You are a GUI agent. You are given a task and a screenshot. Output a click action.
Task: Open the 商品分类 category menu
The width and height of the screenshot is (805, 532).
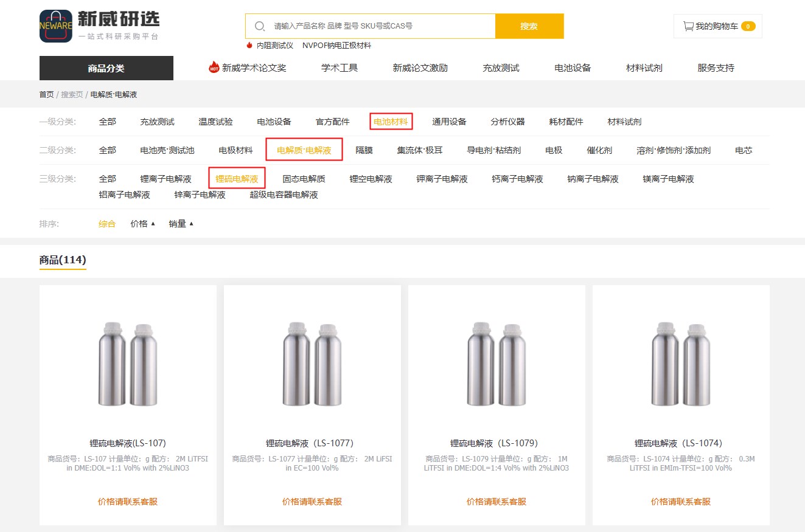(x=106, y=68)
